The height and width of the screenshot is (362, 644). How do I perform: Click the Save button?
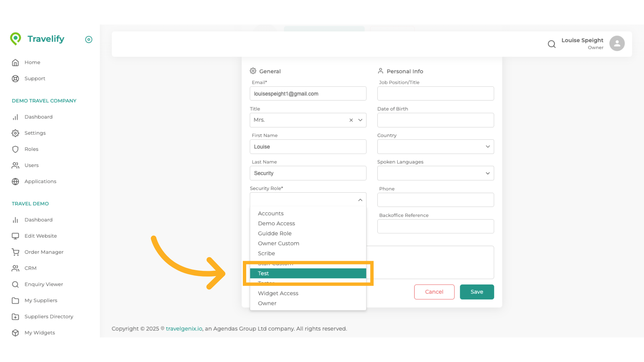(x=477, y=292)
